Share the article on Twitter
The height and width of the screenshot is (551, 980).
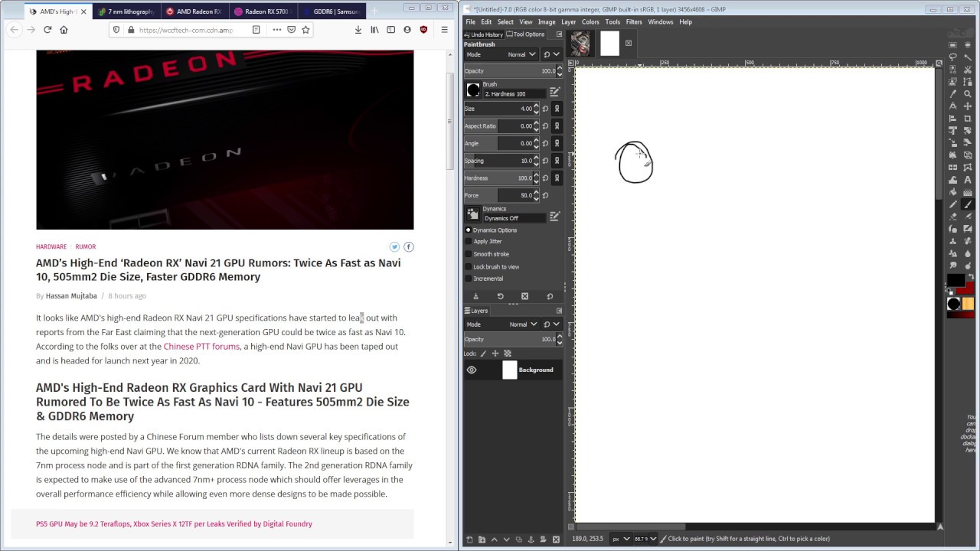[394, 246]
